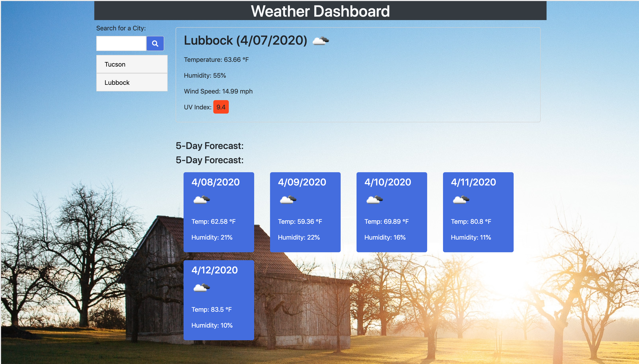Click the Humidity: 55% text line
Image resolution: width=639 pixels, height=364 pixels.
pos(205,75)
